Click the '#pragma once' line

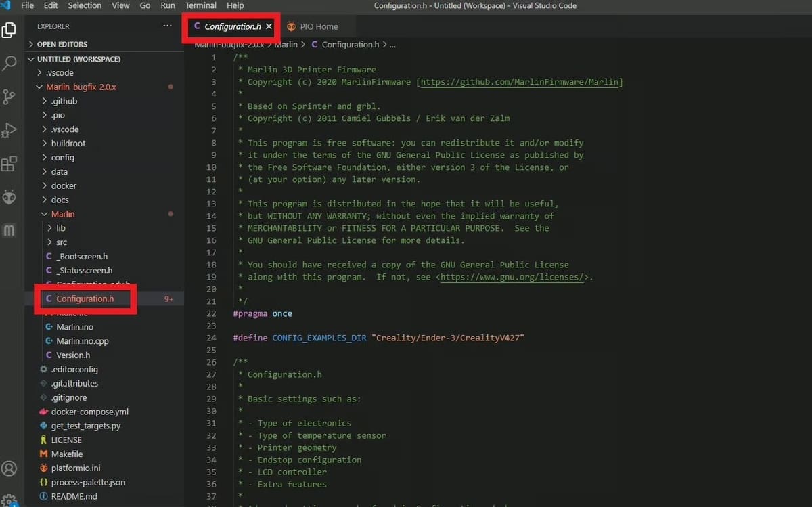(x=263, y=313)
